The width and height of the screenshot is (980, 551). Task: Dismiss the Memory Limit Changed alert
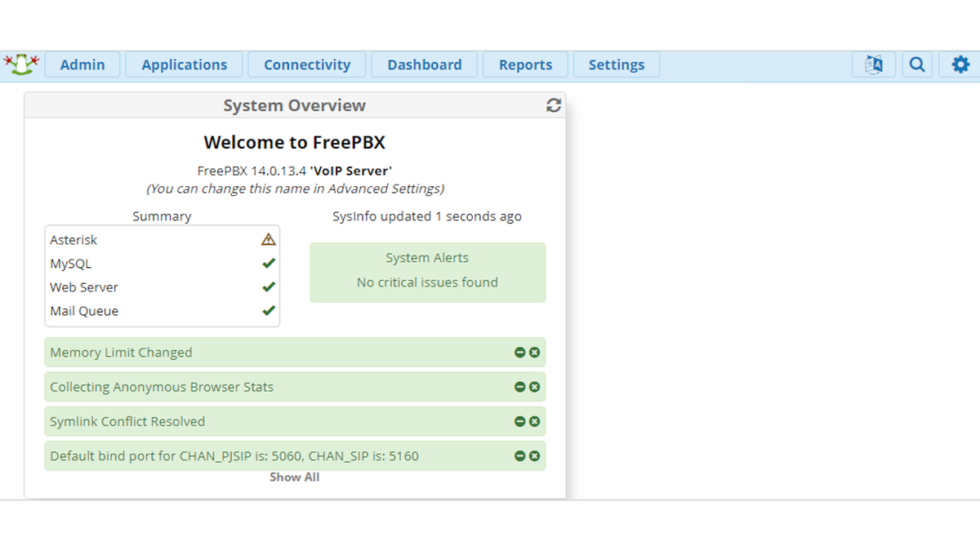click(535, 352)
